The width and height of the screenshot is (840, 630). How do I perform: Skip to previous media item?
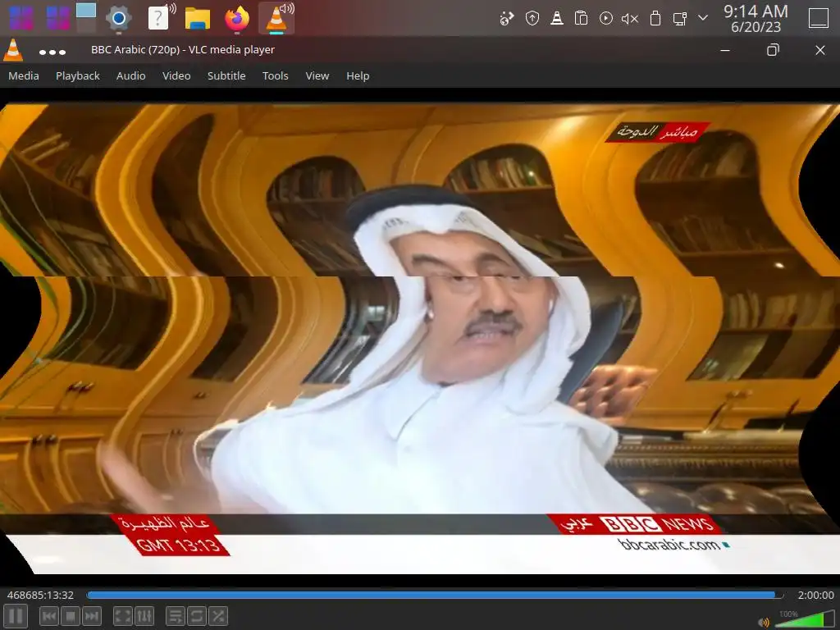pos(49,616)
